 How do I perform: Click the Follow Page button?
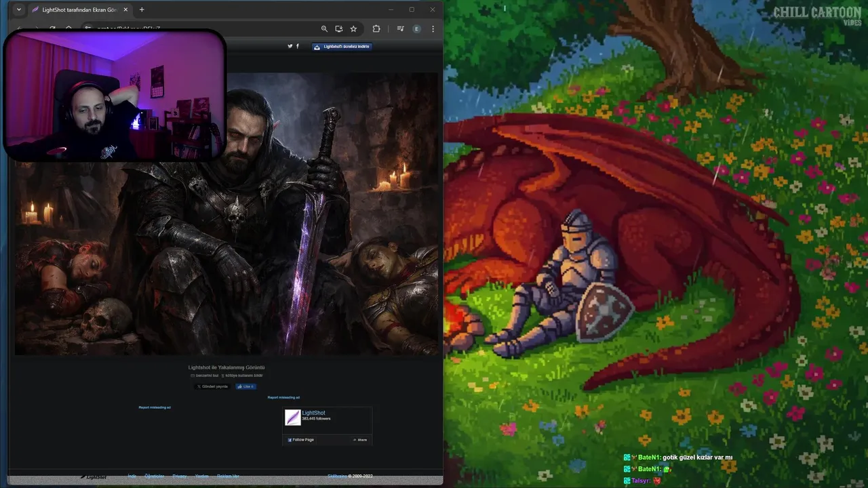point(300,440)
